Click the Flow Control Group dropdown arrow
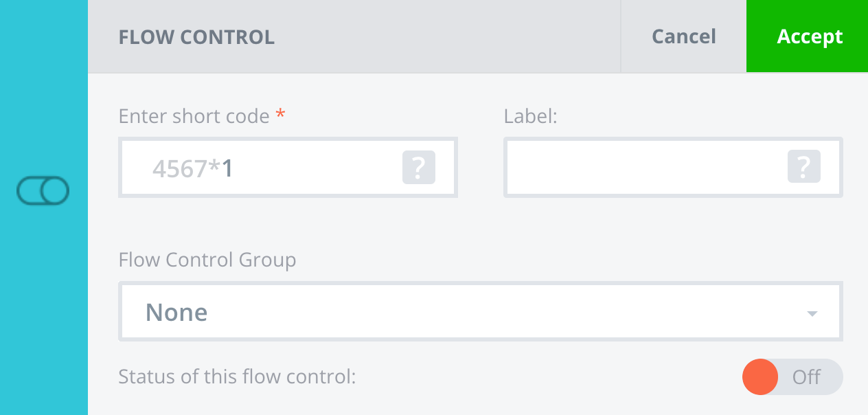Viewport: 868px width, 415px height. point(812,314)
